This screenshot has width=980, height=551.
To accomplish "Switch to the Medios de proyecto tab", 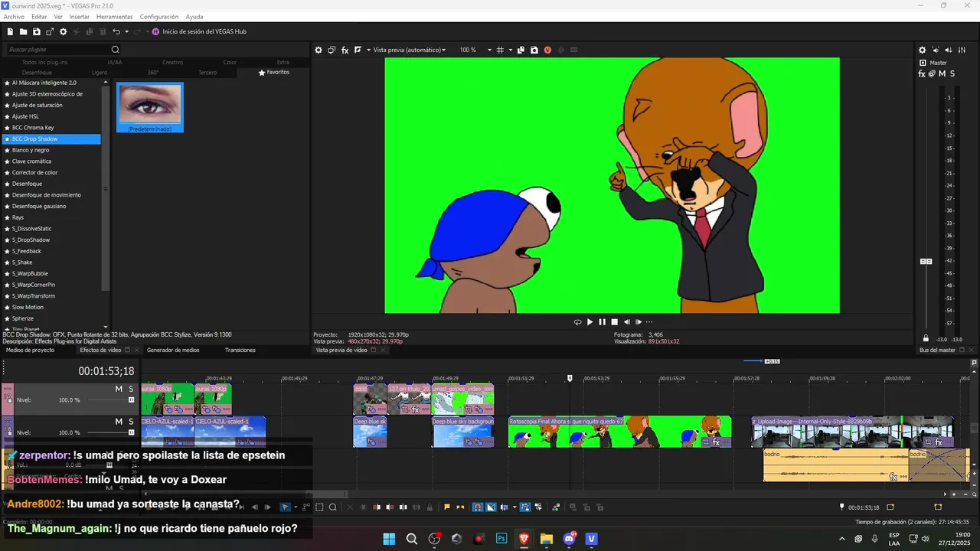I will (x=30, y=350).
